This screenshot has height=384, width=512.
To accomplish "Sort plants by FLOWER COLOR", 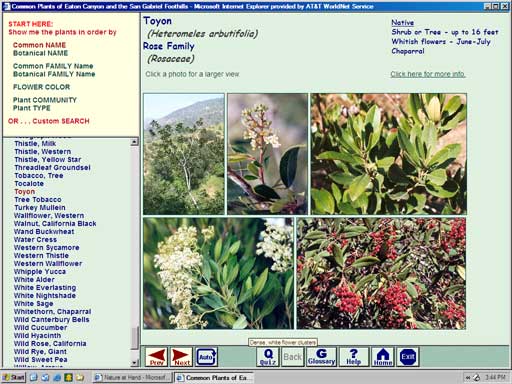I will coord(41,87).
